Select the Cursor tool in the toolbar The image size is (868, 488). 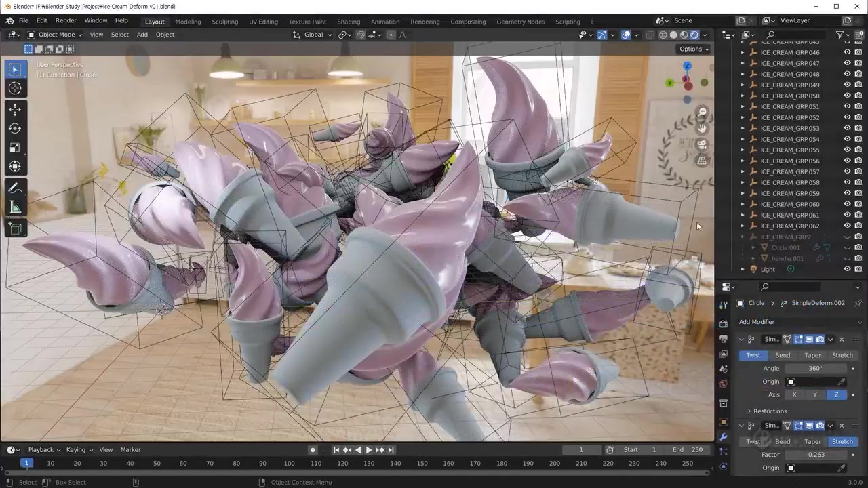coord(15,88)
